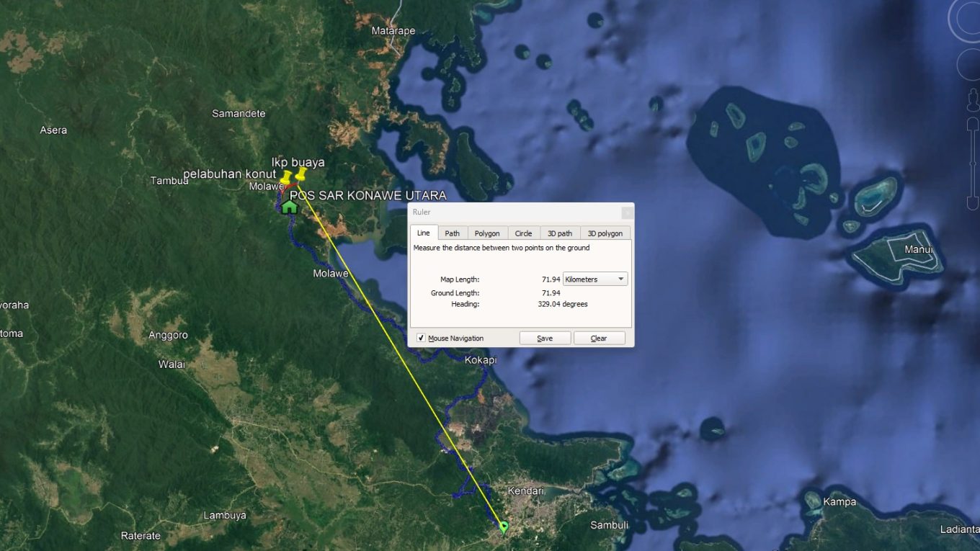Switch to the Polygon tab

pos(487,233)
